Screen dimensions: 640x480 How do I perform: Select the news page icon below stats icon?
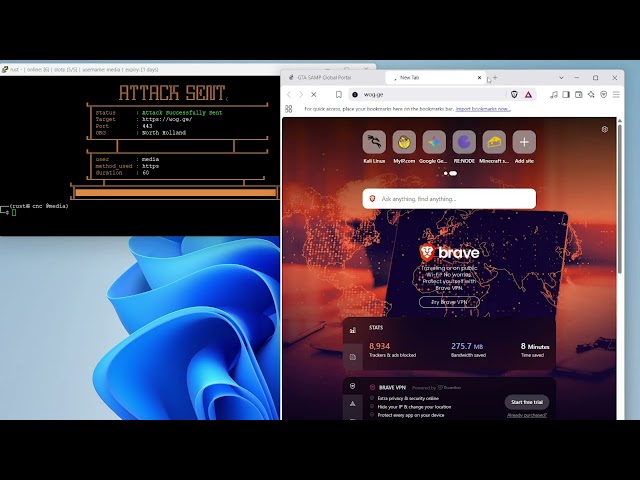353,357
